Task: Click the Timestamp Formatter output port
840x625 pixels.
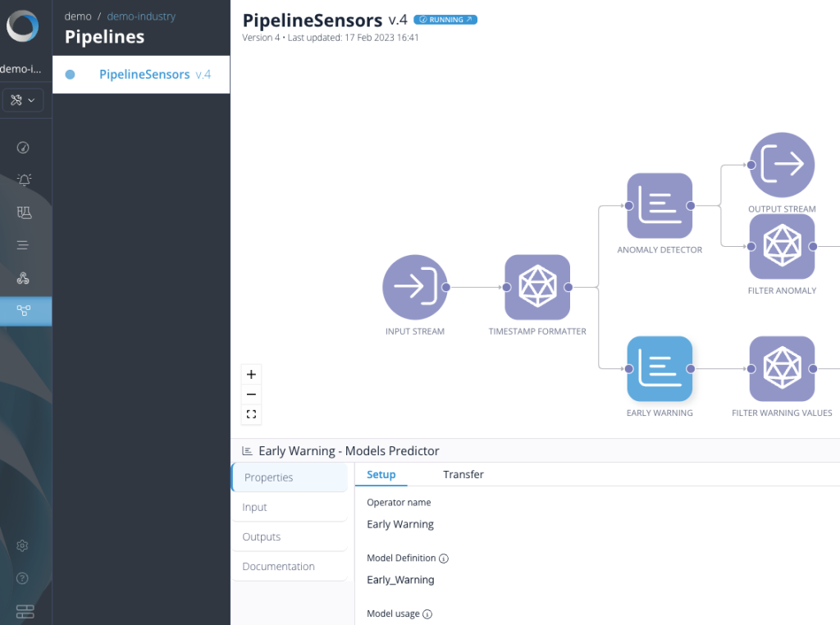Action: (x=568, y=288)
